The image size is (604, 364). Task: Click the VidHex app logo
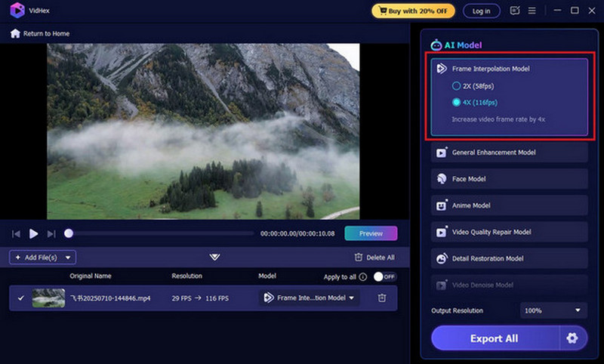click(x=17, y=11)
